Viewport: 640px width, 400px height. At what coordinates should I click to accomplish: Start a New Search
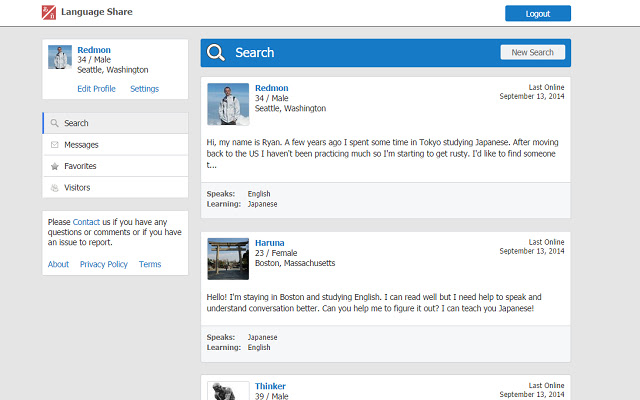click(532, 53)
